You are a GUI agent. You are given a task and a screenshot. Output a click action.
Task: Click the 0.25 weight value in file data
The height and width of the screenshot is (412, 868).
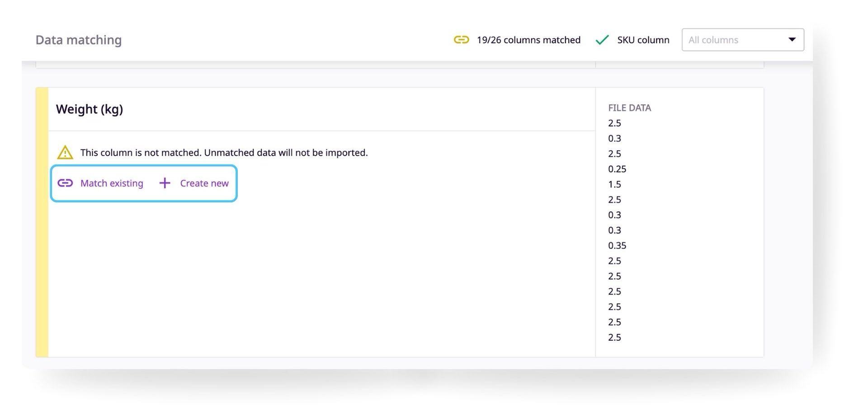617,169
